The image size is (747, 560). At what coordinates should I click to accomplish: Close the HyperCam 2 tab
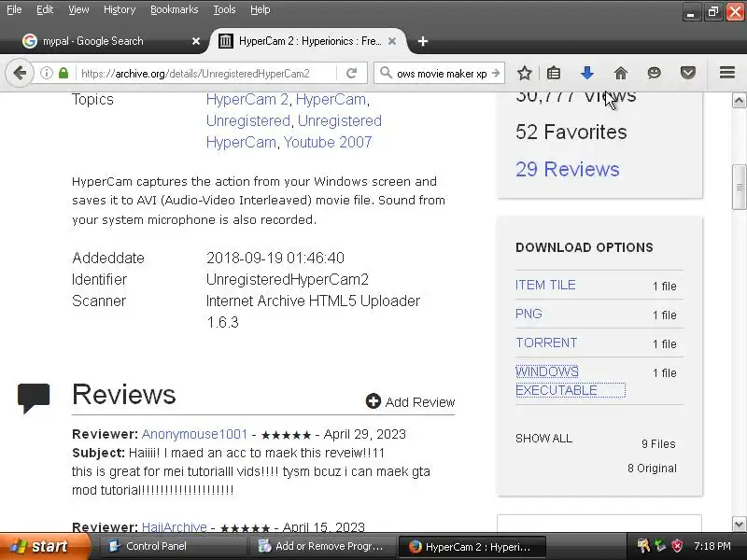[x=392, y=41]
